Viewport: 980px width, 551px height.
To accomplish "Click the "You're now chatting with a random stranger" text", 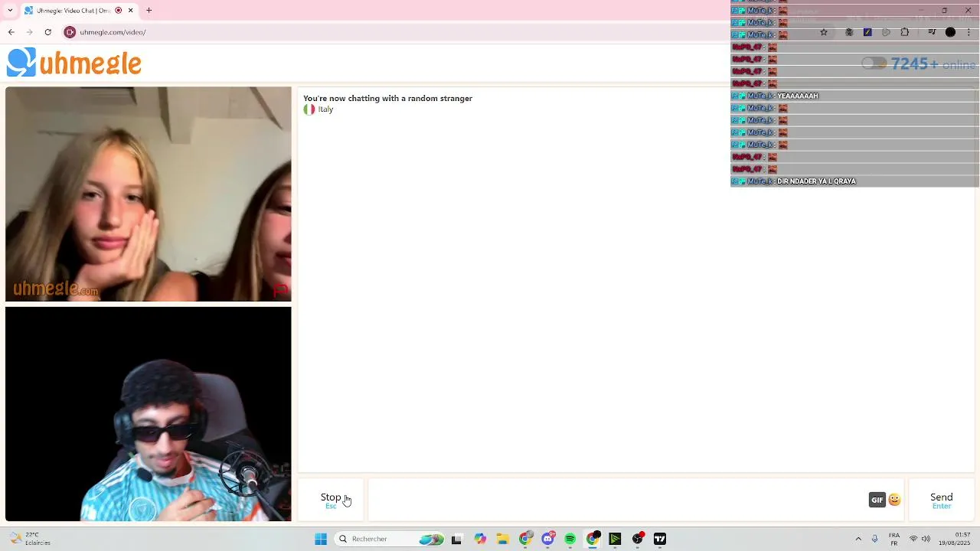I will click(387, 98).
